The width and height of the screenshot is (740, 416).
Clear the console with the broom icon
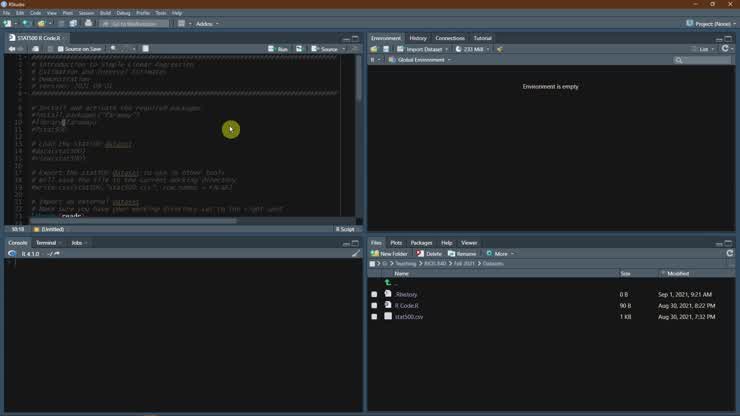355,254
